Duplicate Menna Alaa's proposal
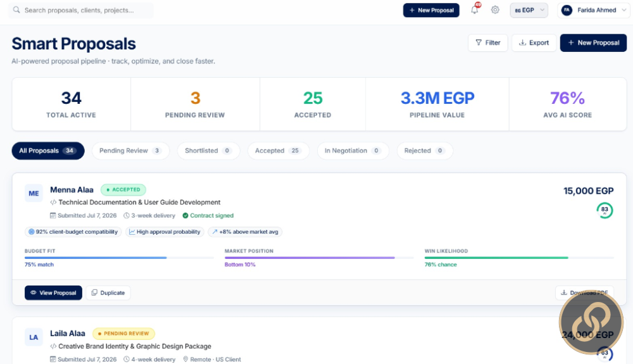 108,292
